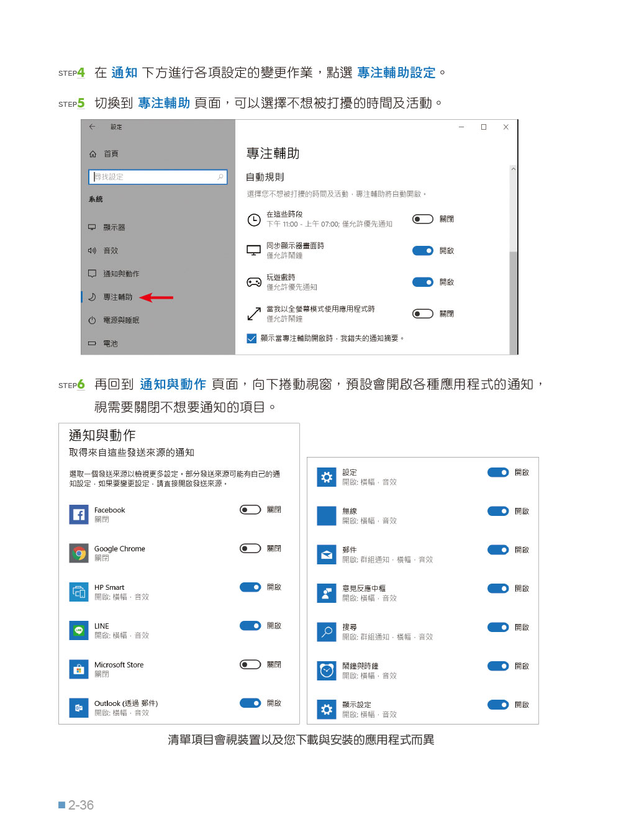The width and height of the screenshot is (621, 840).
Task: Click the back arrow in Settings window
Action: click(92, 127)
